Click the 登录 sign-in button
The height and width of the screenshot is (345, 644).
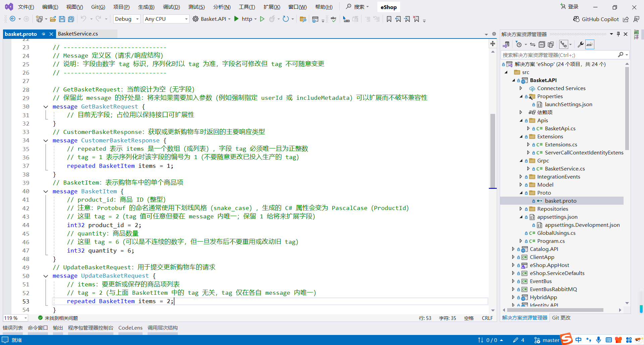(572, 7)
